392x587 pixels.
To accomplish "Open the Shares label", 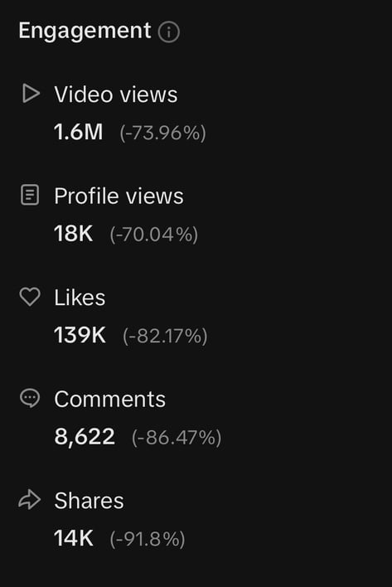I will pos(89,501).
